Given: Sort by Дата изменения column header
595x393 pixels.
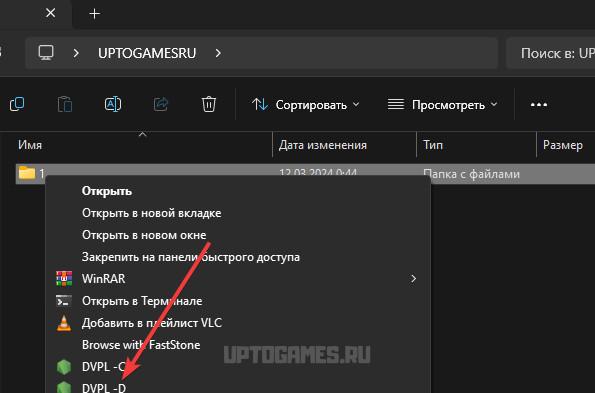Looking at the screenshot, I should tap(323, 145).
